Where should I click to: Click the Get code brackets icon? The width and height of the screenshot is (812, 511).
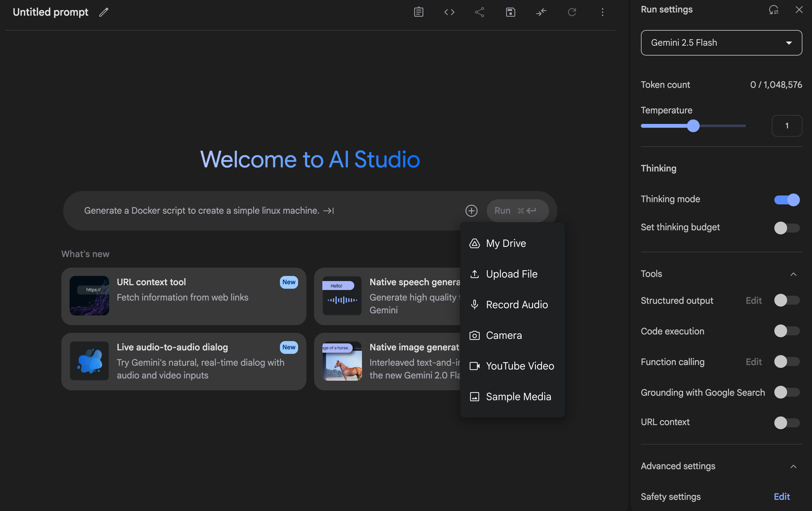pyautogui.click(x=449, y=12)
